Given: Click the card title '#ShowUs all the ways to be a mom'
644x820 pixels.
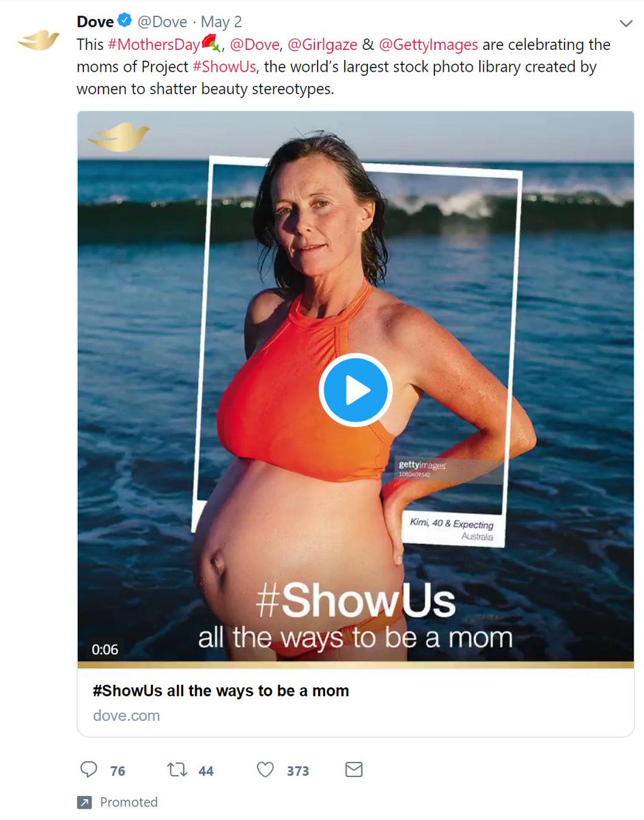Looking at the screenshot, I should (221, 691).
